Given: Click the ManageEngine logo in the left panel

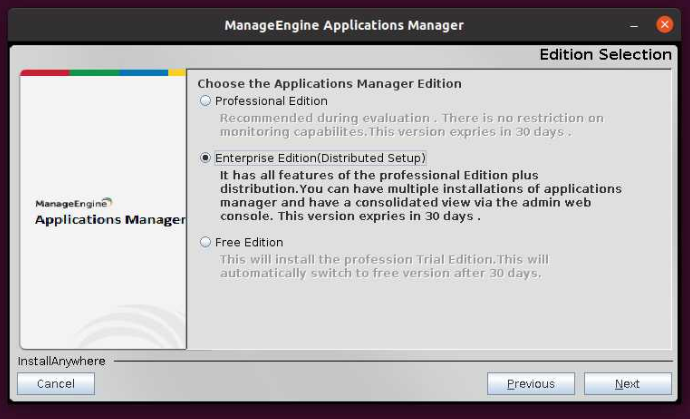Looking at the screenshot, I should tap(74, 203).
